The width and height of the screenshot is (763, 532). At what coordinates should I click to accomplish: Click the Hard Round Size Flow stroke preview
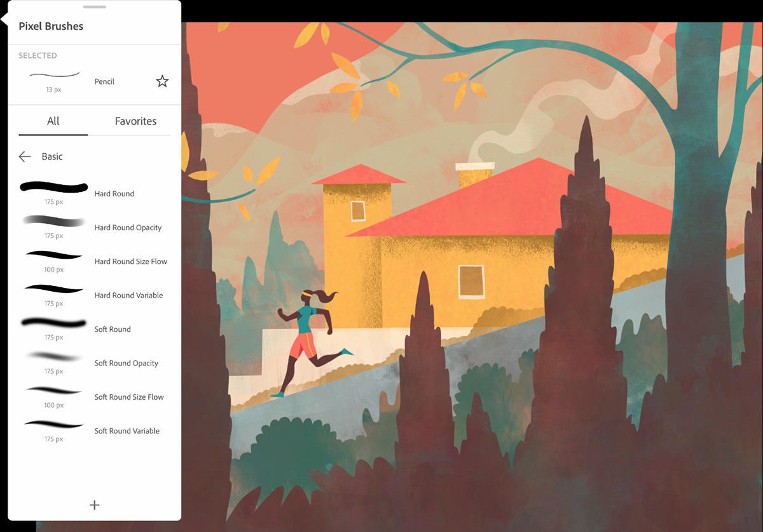[53, 255]
